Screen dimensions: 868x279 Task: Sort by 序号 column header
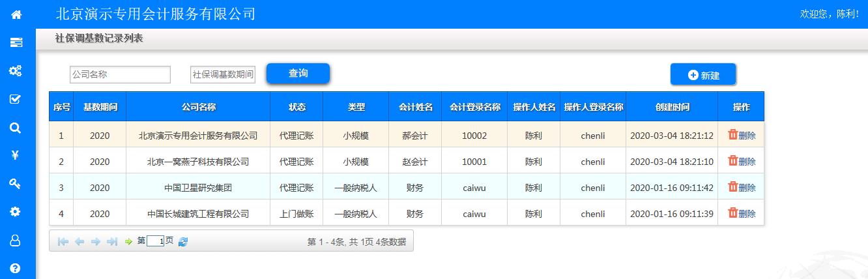coord(61,107)
